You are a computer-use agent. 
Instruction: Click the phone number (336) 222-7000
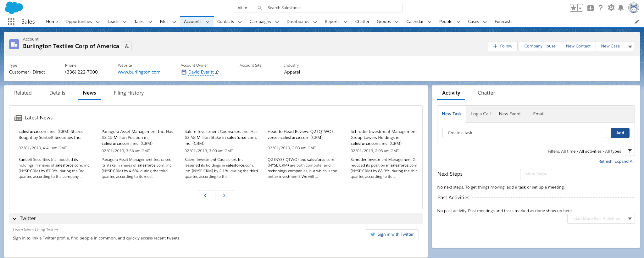coord(81,72)
